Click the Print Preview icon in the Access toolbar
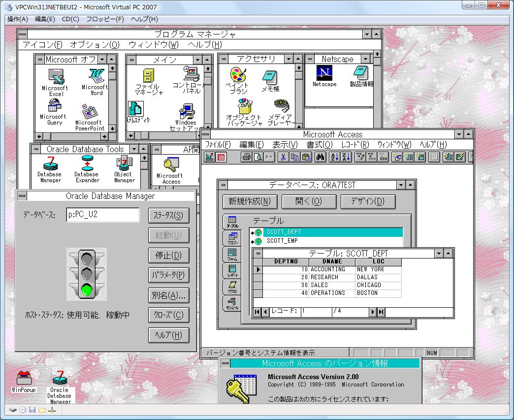The height and width of the screenshot is (420, 514). 258,158
